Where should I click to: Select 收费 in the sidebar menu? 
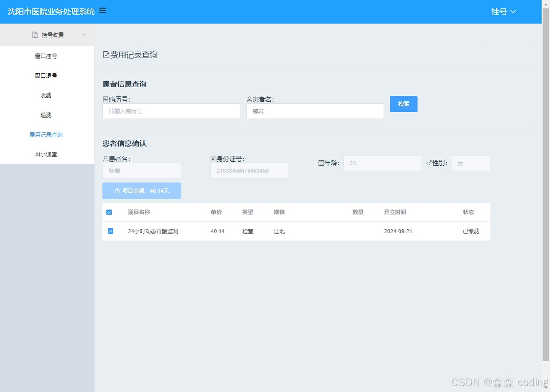coord(46,95)
